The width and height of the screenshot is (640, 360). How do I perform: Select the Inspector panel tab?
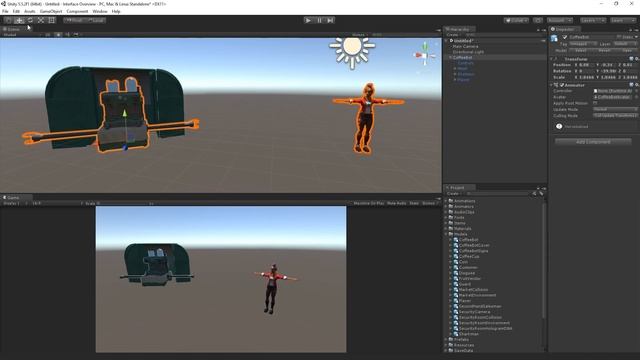[x=564, y=29]
